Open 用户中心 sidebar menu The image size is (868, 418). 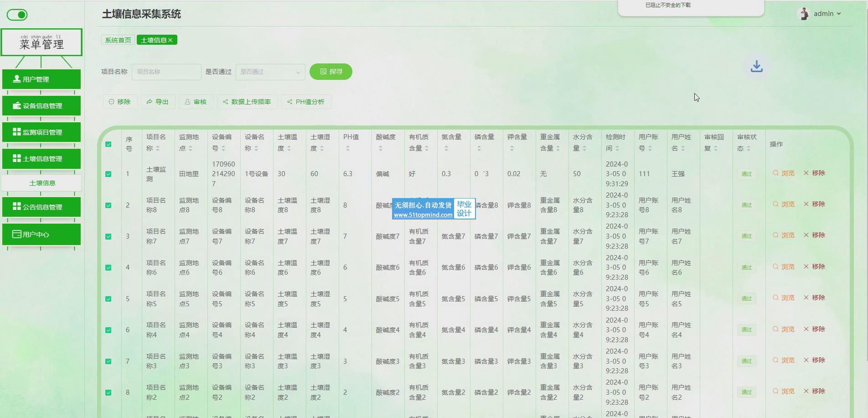click(x=41, y=235)
